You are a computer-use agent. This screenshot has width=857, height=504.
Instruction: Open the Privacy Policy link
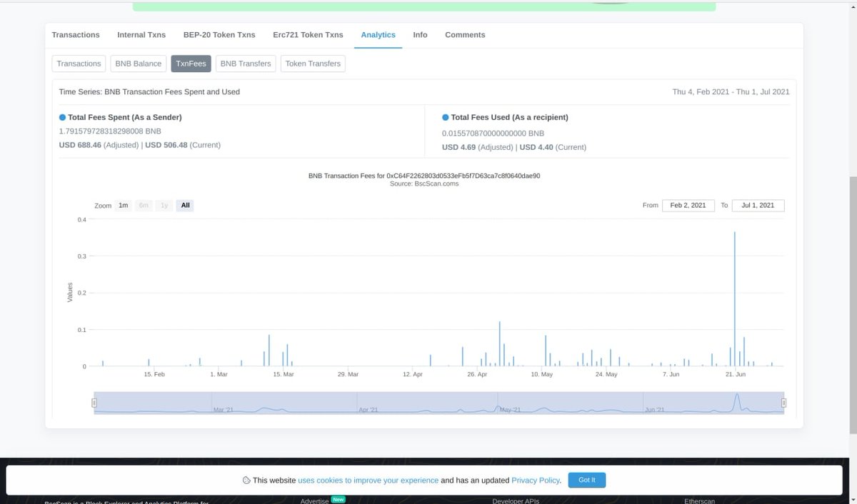click(536, 480)
